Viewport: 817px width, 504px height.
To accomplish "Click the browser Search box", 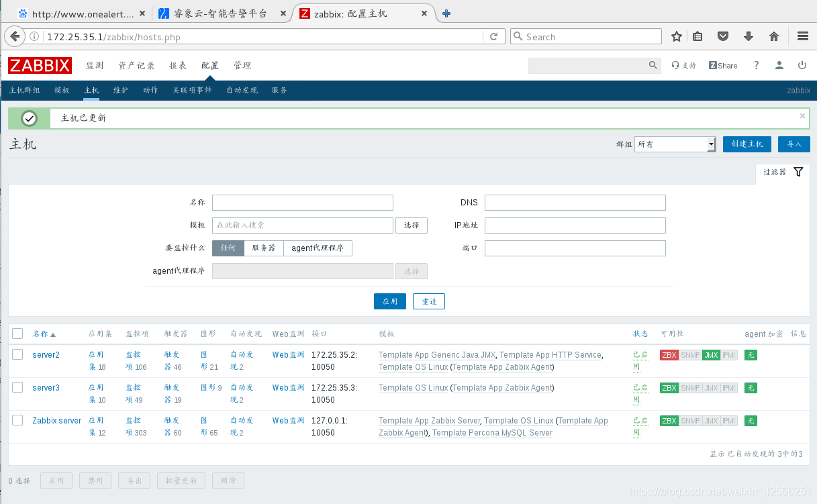I will (586, 37).
